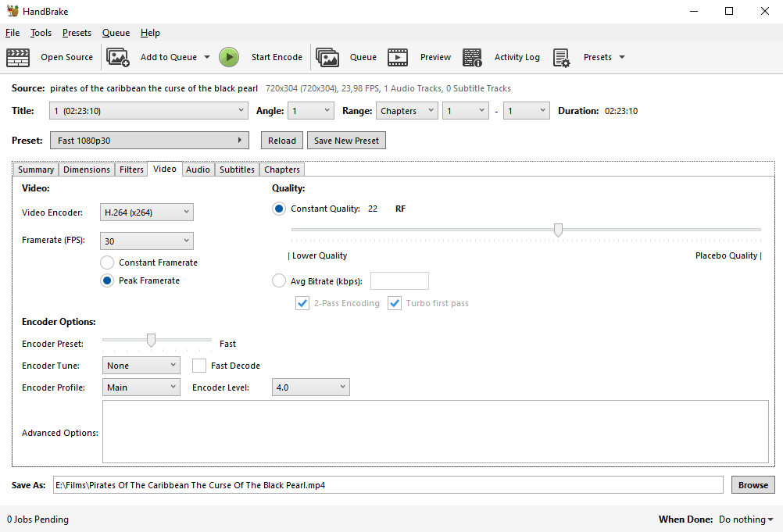783x532 pixels.
Task: Open the Queue menu
Action: (116, 33)
